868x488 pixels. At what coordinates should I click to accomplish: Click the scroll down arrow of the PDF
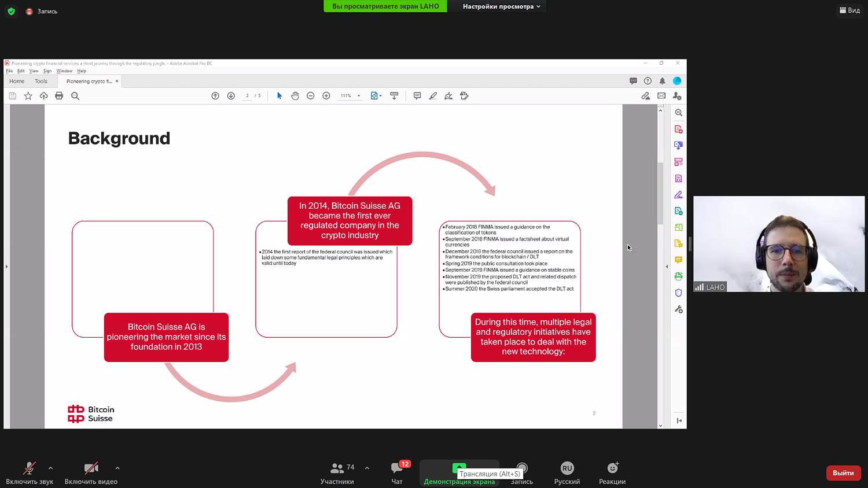[x=660, y=426]
